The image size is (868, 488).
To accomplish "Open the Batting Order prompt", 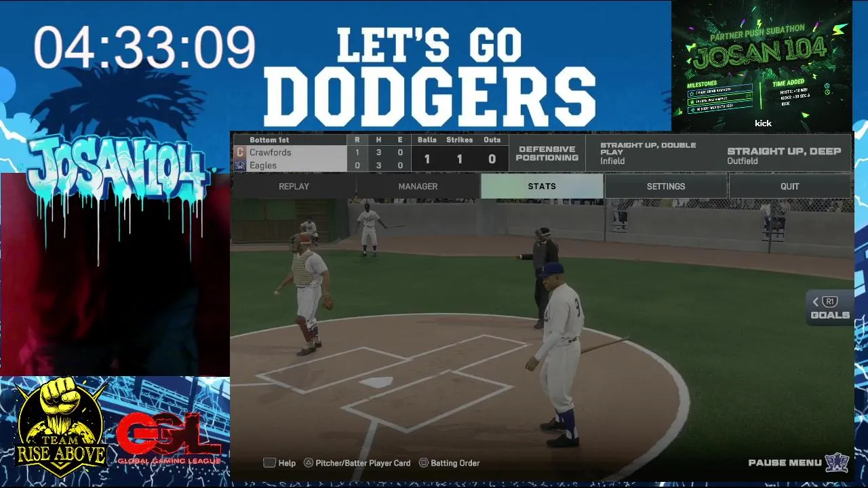I will (x=449, y=463).
